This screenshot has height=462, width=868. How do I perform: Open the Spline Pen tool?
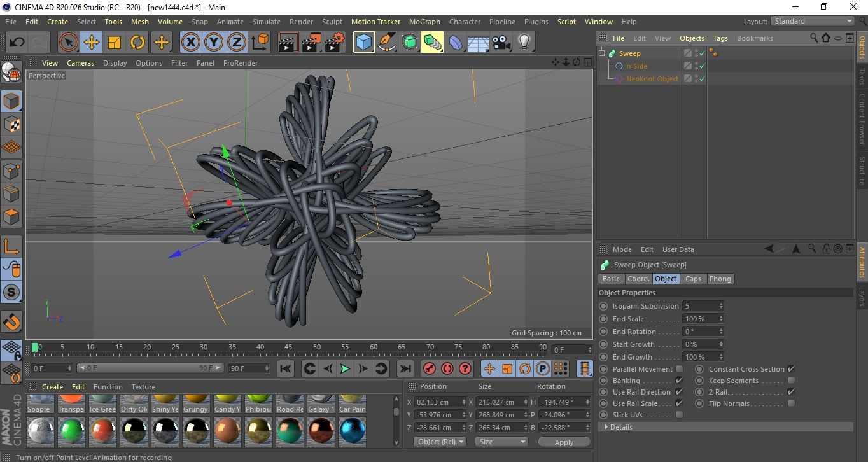coord(386,43)
